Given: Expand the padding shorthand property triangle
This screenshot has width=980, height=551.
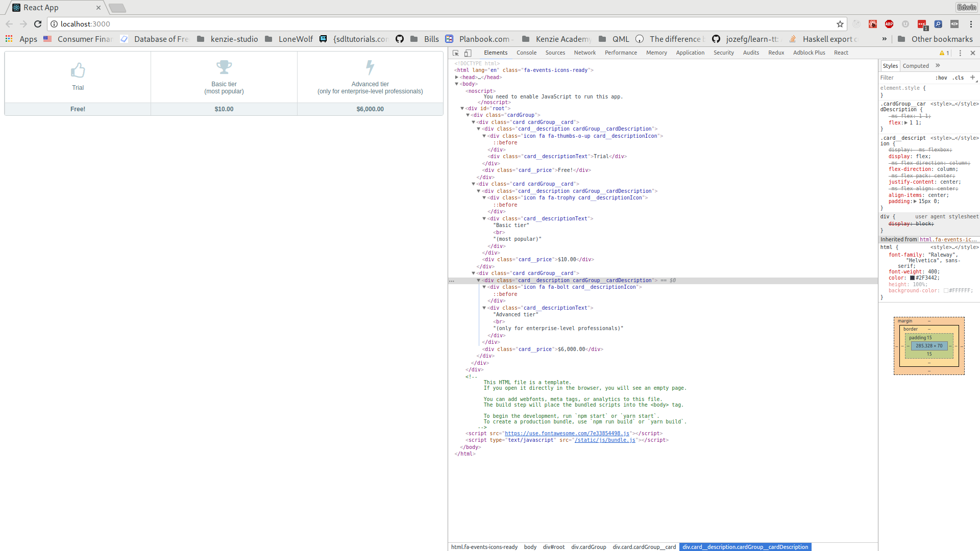Looking at the screenshot, I should 915,202.
